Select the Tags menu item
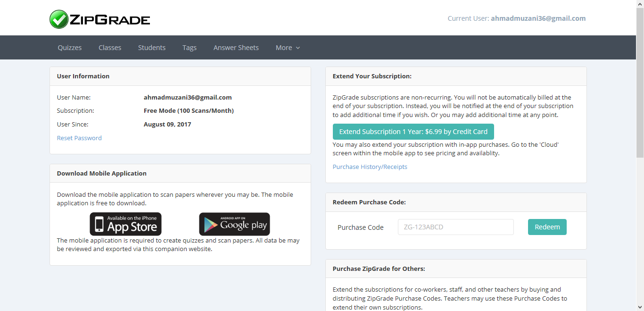Image resolution: width=644 pixels, height=311 pixels. 190,48
